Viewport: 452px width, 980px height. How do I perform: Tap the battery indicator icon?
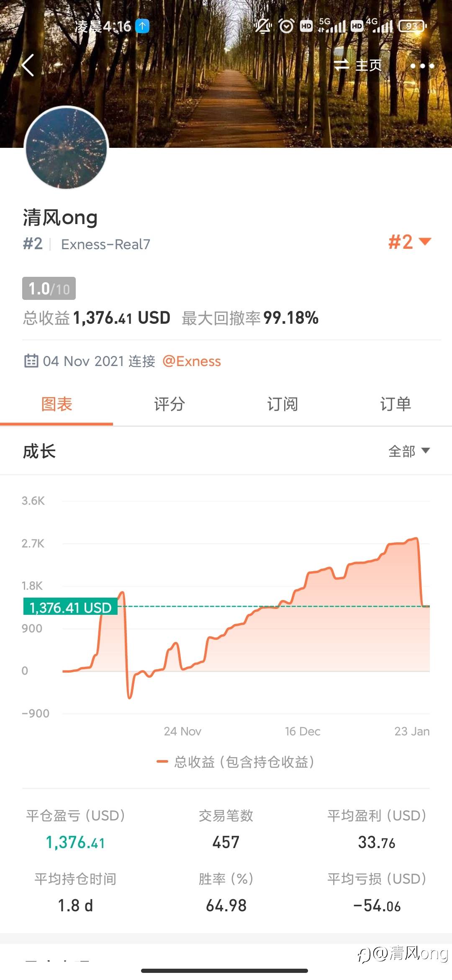(x=412, y=26)
